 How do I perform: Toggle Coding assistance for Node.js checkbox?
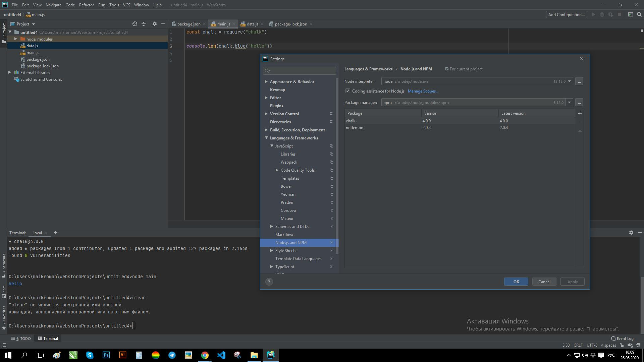pos(348,91)
